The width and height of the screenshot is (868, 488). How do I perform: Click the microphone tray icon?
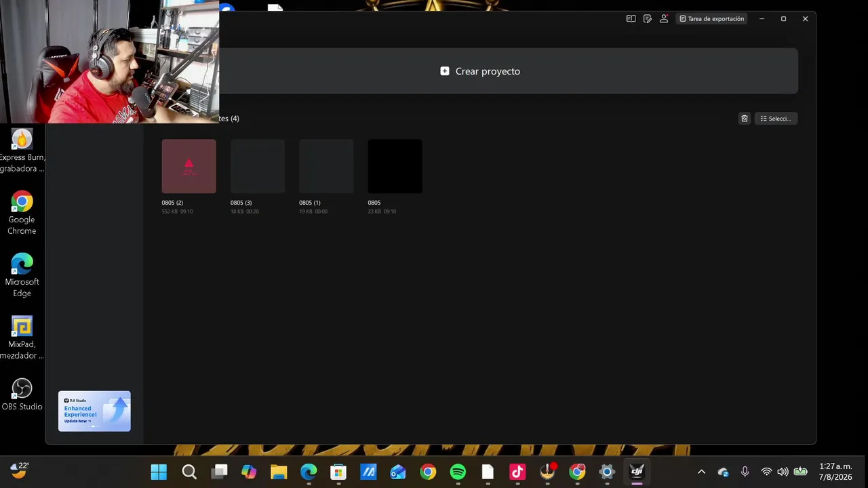[745, 472]
